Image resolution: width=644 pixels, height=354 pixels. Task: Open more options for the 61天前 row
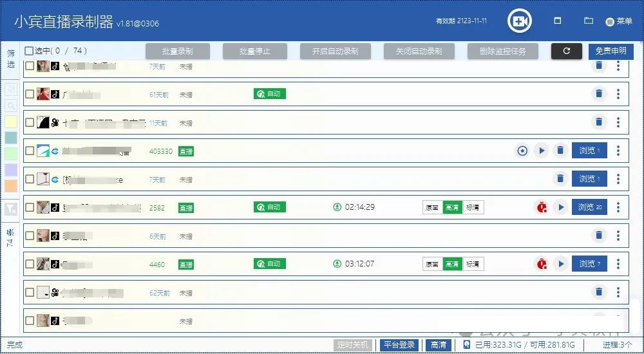(x=618, y=94)
